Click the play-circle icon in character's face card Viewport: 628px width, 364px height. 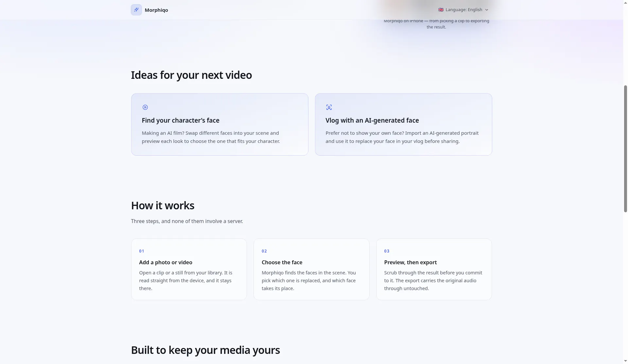(x=145, y=107)
